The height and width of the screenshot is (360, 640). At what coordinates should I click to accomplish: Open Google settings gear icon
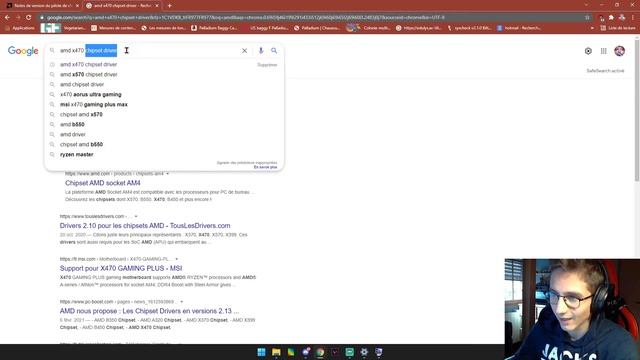[x=588, y=51]
